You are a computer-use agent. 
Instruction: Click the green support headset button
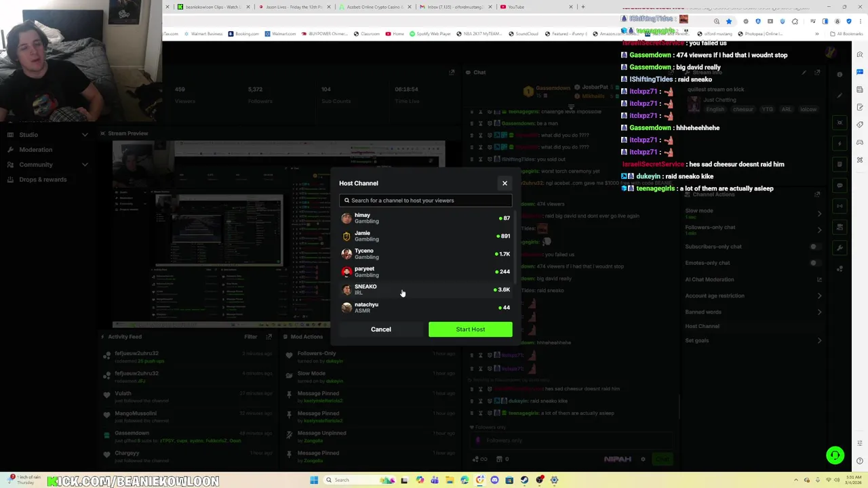click(835, 455)
